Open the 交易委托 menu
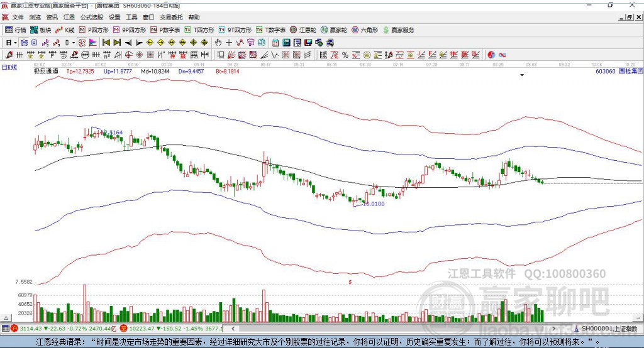 click(171, 17)
